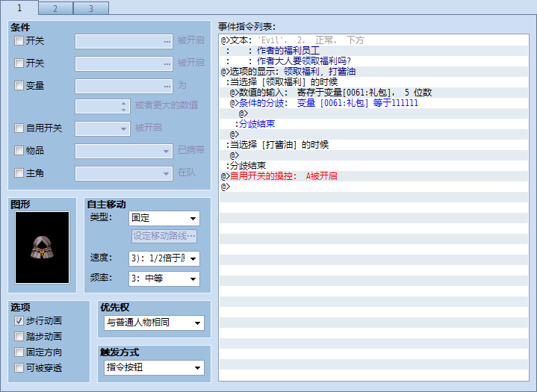The image size is (537, 392).
Task: Click the hooded character graphic thumbnail
Action: tap(42, 248)
